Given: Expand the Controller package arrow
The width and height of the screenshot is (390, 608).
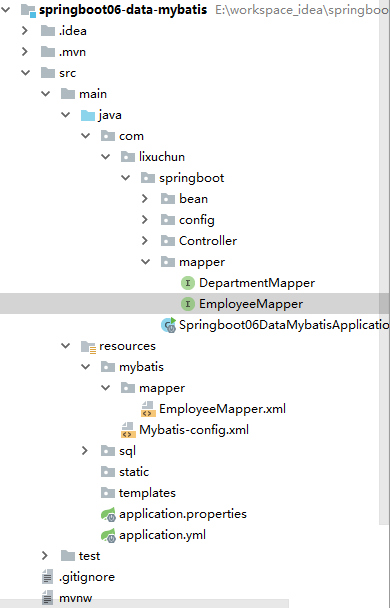Looking at the screenshot, I should click(x=145, y=240).
